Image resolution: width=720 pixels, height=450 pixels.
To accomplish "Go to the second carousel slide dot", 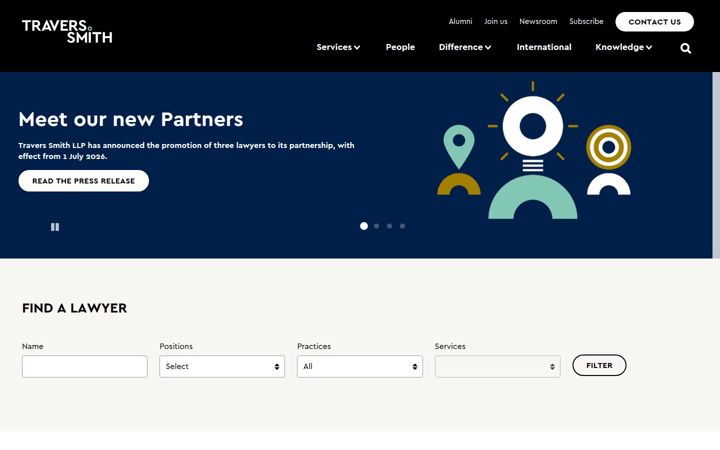I will coord(377,226).
